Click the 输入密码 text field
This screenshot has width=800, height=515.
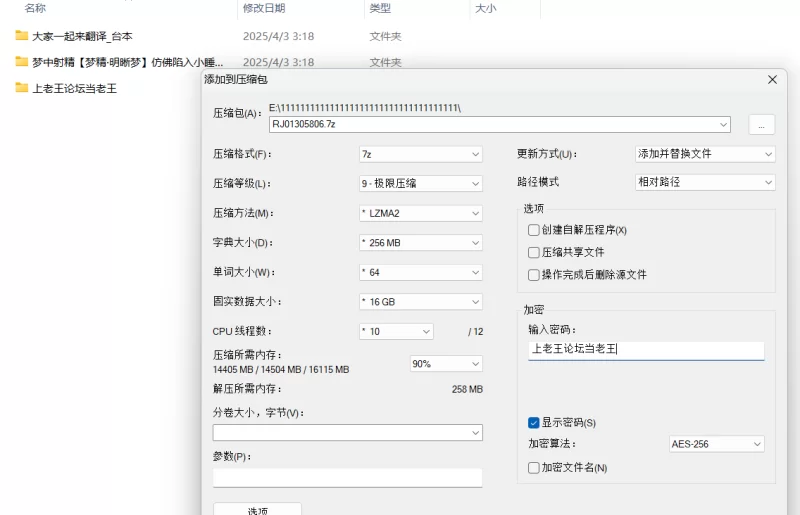click(x=646, y=350)
